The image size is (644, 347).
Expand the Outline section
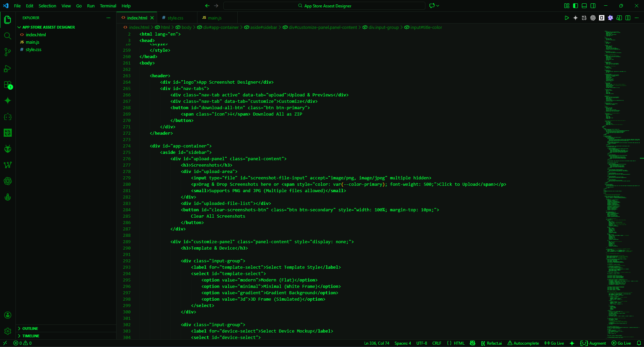pos(30,329)
